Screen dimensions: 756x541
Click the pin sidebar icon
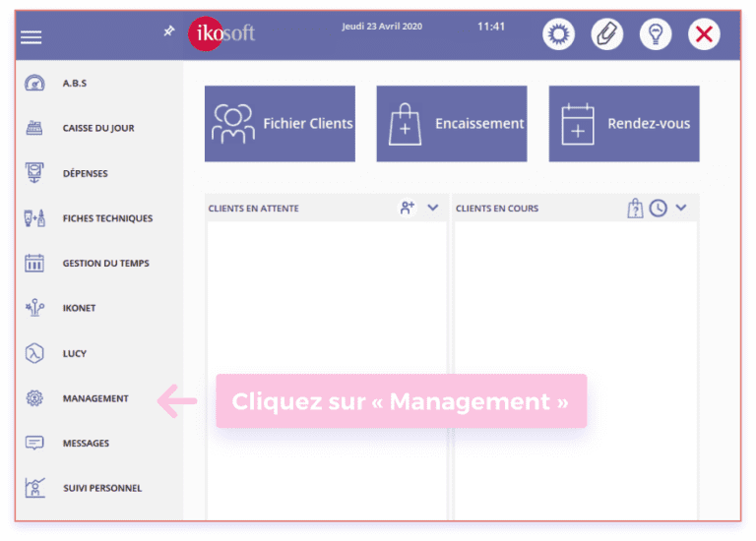(168, 31)
